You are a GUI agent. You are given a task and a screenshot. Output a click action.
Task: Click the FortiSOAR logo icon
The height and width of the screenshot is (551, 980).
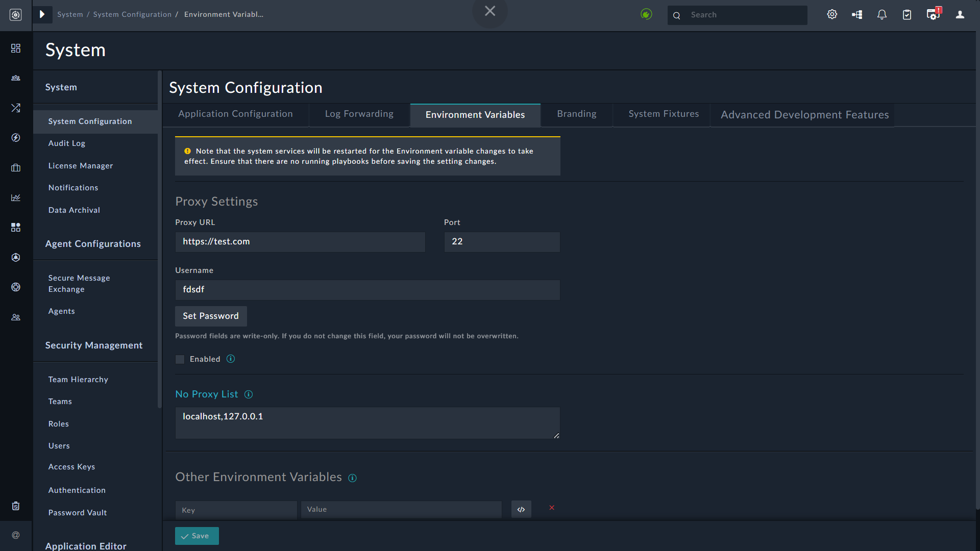pyautogui.click(x=16, y=15)
